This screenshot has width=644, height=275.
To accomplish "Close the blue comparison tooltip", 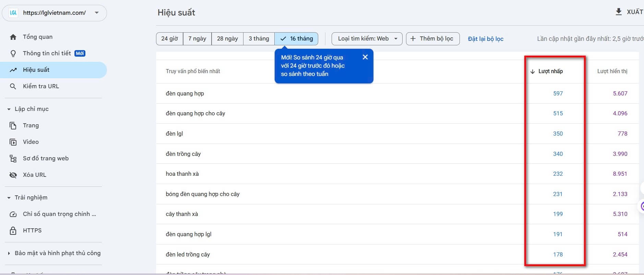I will pos(365,57).
